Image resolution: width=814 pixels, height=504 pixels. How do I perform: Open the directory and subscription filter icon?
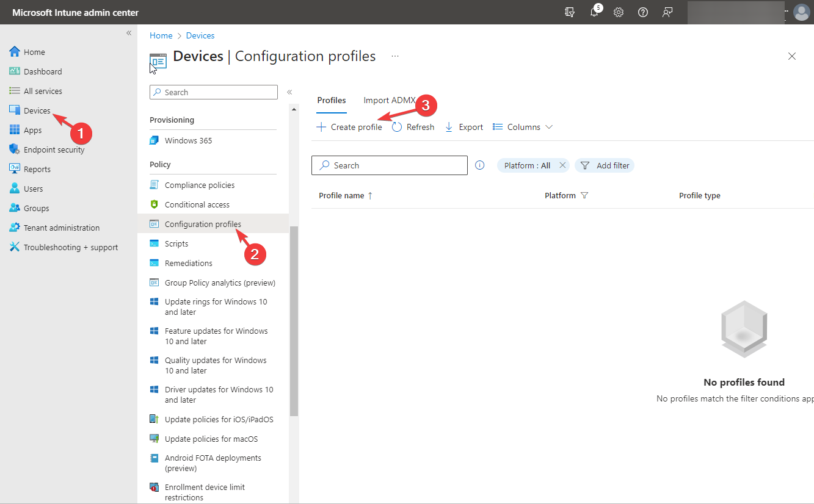click(570, 12)
